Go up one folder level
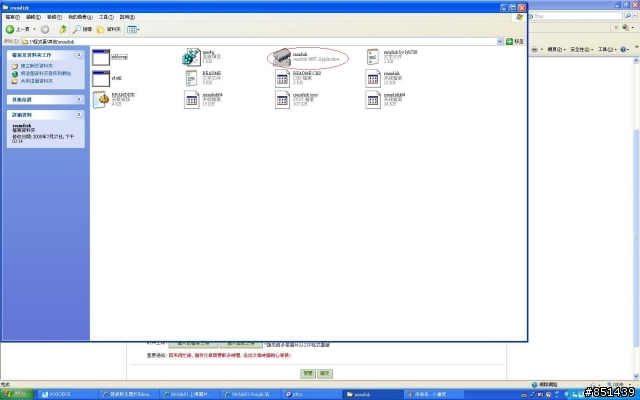The image size is (640, 400). point(63,29)
